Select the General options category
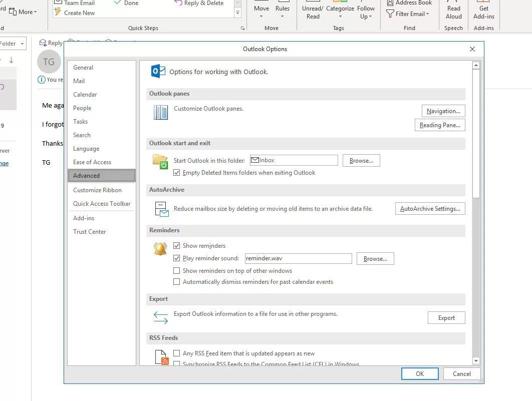The image size is (532, 401). point(102,68)
